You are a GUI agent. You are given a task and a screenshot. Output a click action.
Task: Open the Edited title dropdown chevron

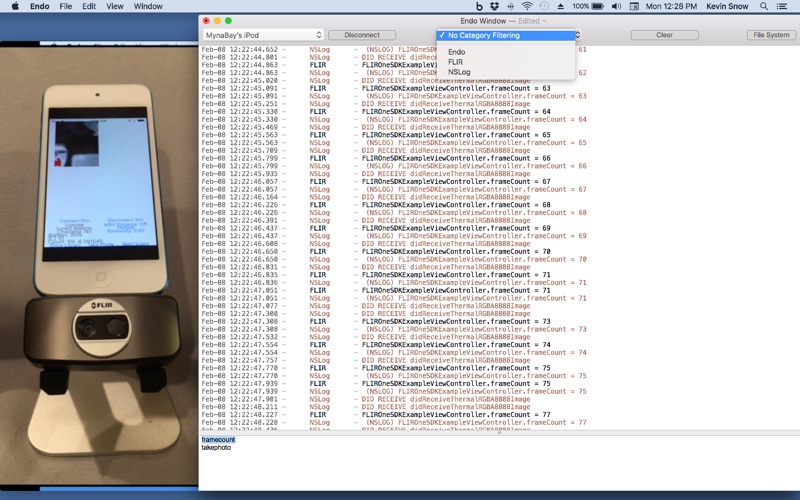click(x=544, y=21)
